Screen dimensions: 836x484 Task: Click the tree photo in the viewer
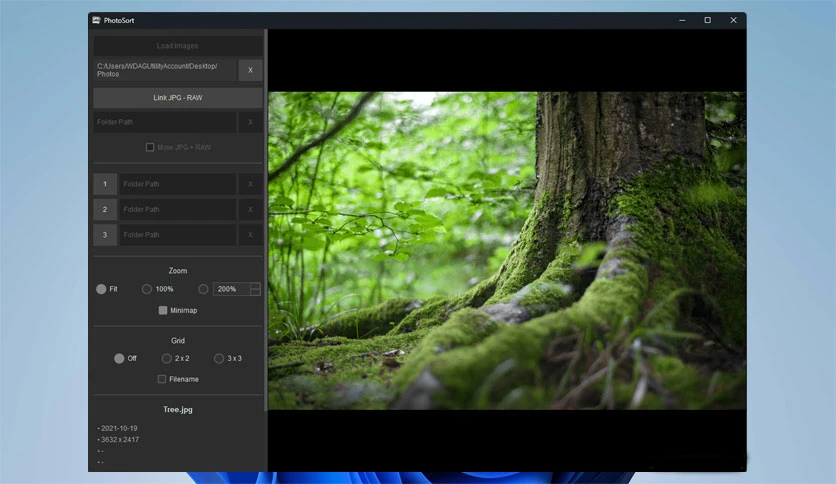tap(507, 251)
